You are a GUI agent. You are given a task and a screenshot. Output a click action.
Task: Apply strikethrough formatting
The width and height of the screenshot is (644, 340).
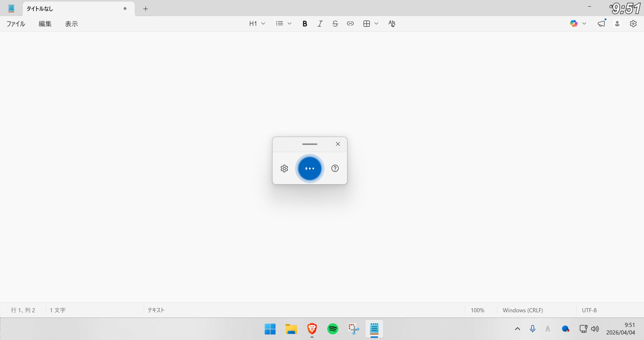(335, 24)
